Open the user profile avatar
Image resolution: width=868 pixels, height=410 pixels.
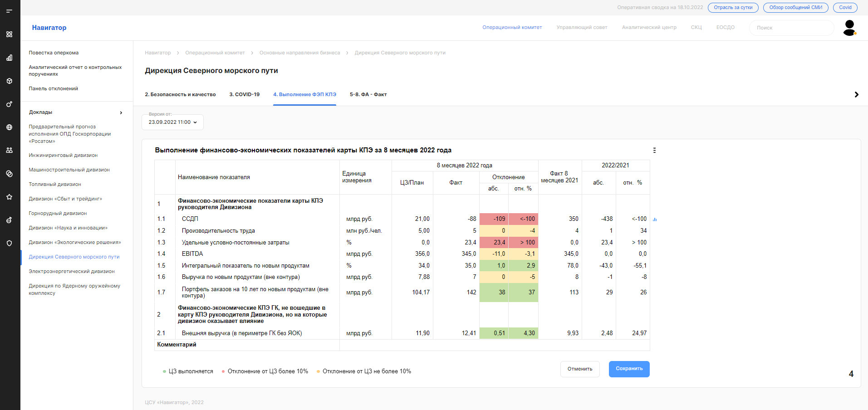(849, 28)
